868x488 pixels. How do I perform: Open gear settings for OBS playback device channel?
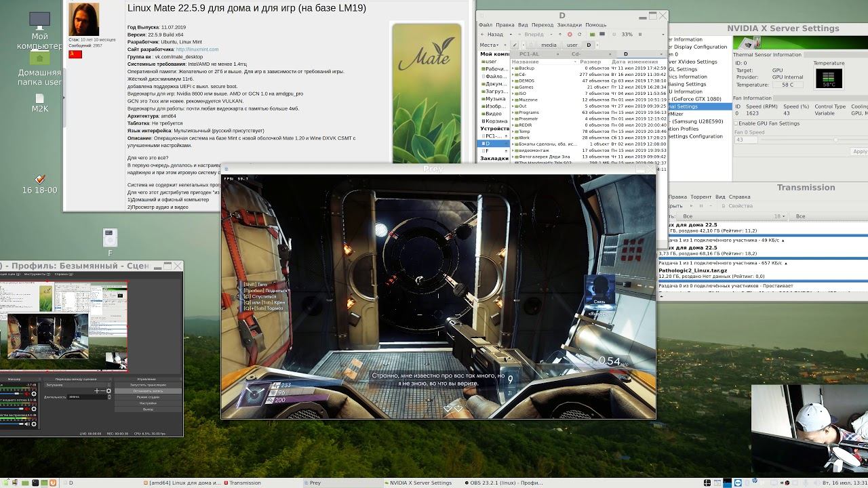pos(34,424)
